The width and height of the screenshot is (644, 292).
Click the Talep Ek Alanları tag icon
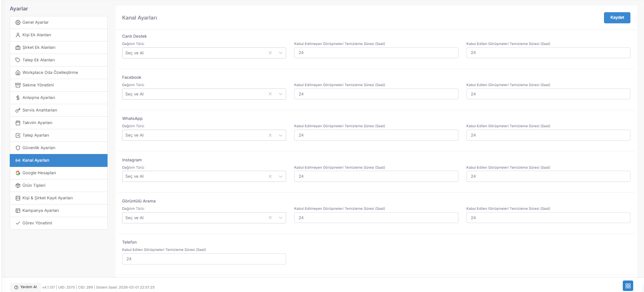click(x=18, y=60)
